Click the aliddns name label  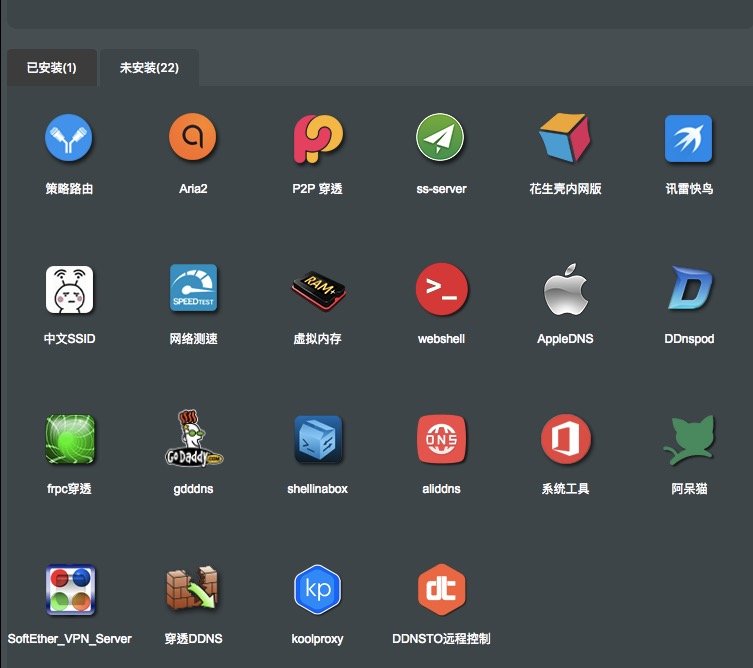click(441, 489)
